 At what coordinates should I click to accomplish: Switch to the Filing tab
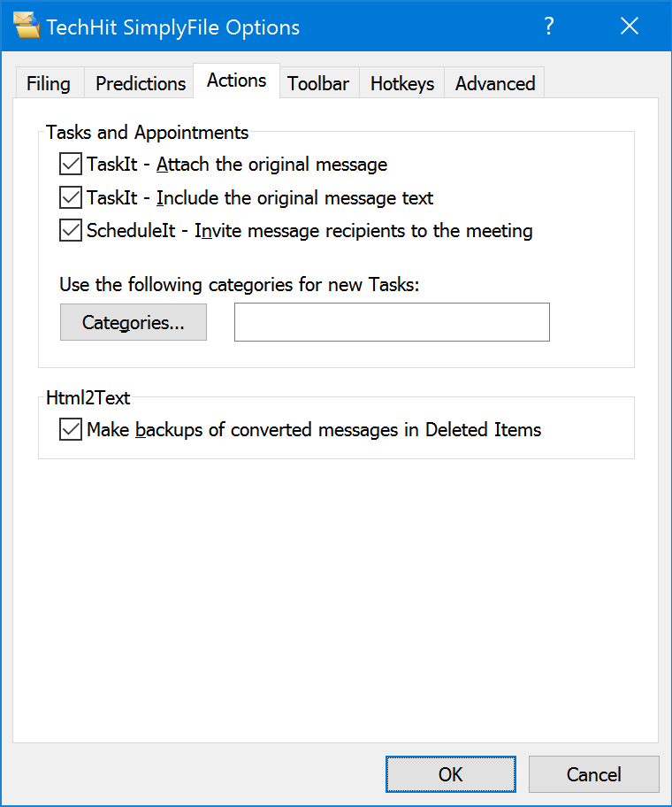50,83
